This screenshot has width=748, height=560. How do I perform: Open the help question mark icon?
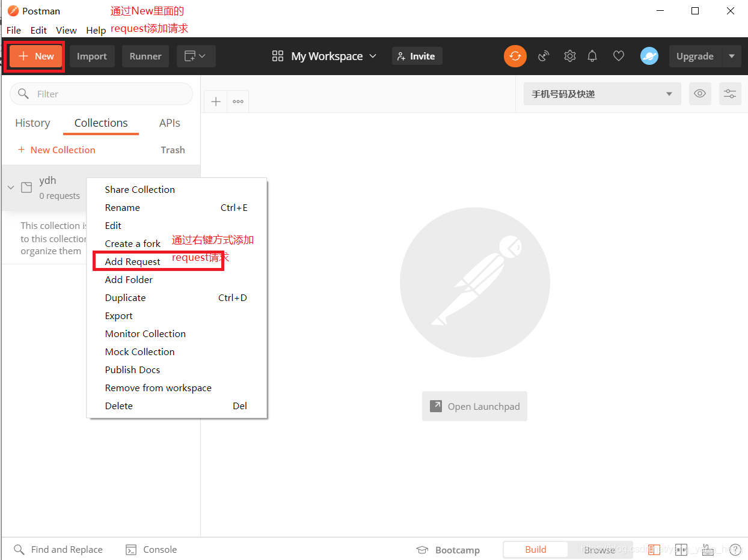(735, 549)
